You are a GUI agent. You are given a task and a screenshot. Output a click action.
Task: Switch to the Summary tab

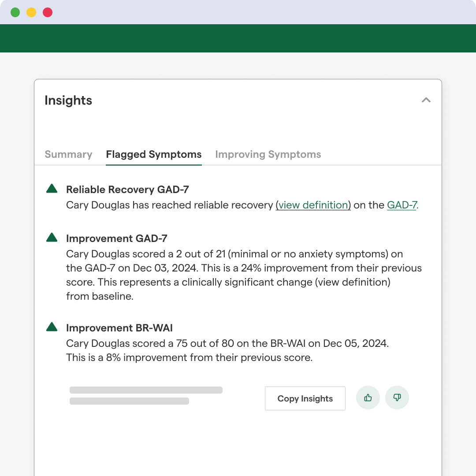tap(68, 154)
